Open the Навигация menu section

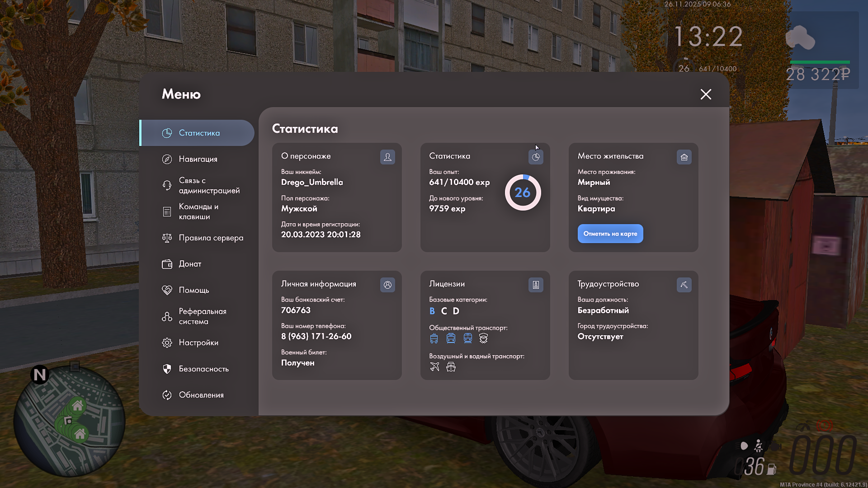coord(198,159)
